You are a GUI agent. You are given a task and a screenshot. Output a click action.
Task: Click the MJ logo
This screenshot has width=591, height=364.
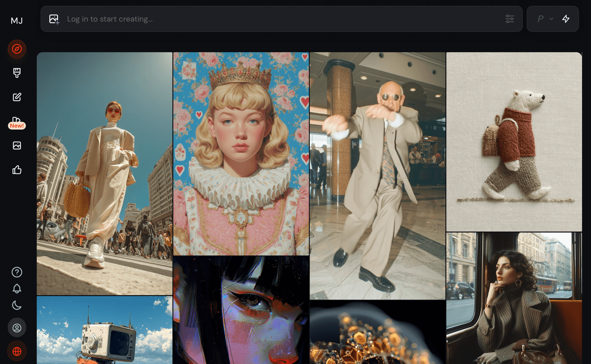point(17,21)
